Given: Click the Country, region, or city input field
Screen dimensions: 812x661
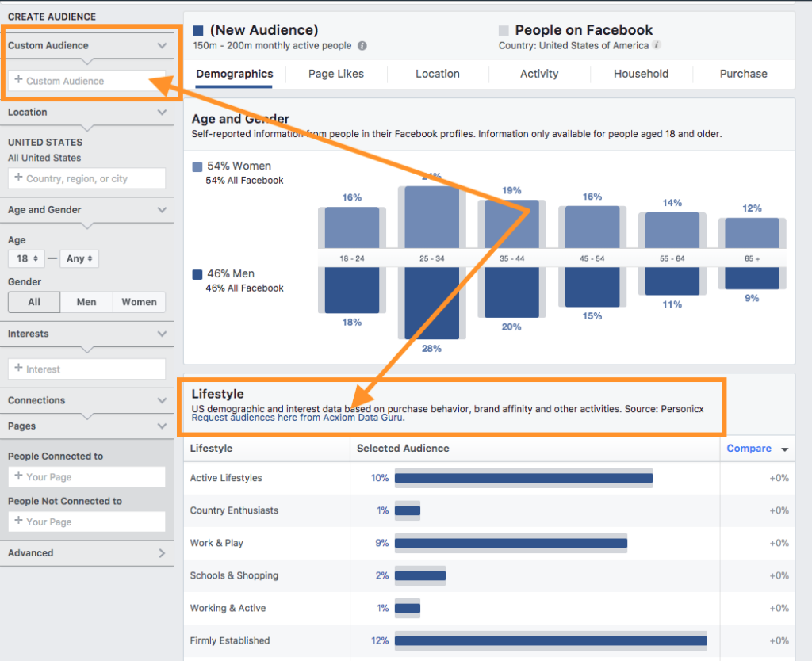Looking at the screenshot, I should (86, 178).
